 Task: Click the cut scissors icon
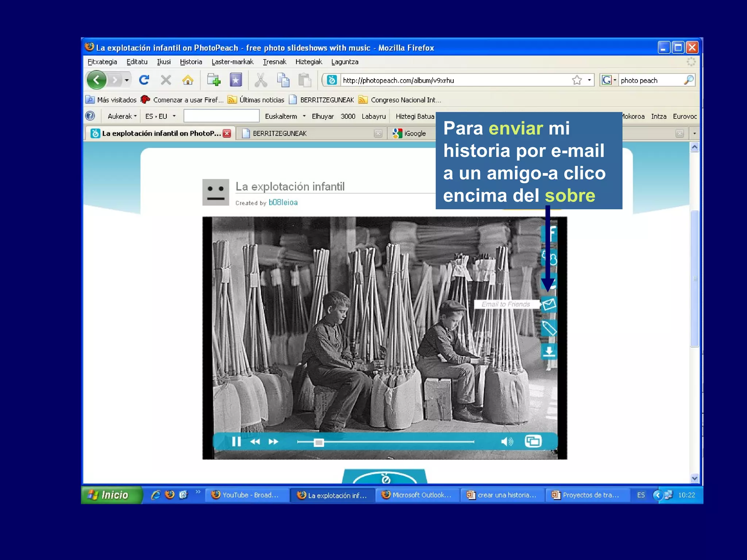tap(260, 80)
